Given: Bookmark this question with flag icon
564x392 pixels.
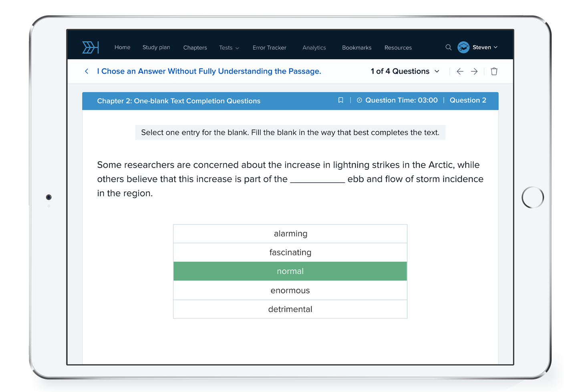Looking at the screenshot, I should pyautogui.click(x=340, y=101).
